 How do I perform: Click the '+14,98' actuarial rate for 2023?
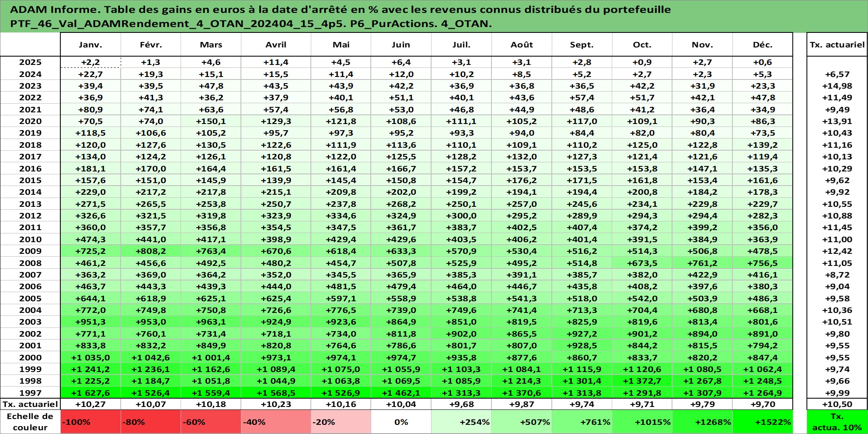(837, 86)
